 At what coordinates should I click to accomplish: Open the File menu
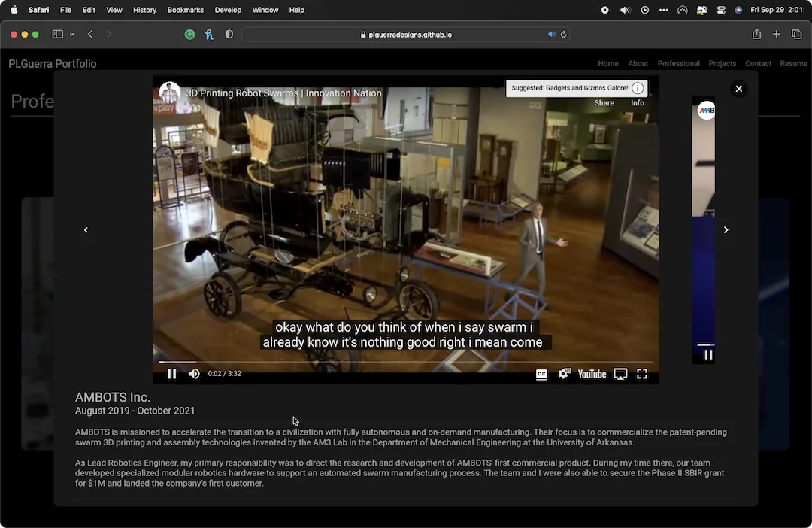[65, 10]
